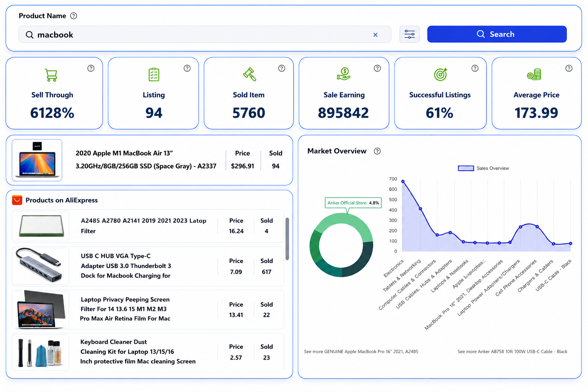Click the 2020 Apple M1 MacBook Air title
This screenshot has height=392, width=588.
146,160
